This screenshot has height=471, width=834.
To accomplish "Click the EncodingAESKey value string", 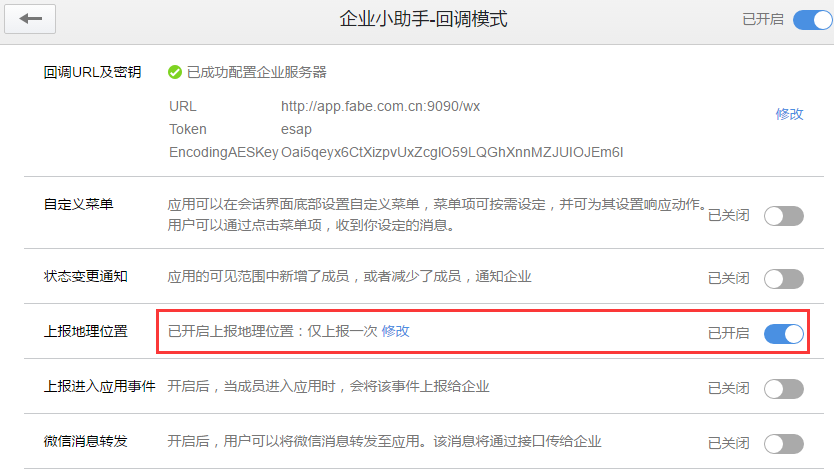I will (x=452, y=153).
